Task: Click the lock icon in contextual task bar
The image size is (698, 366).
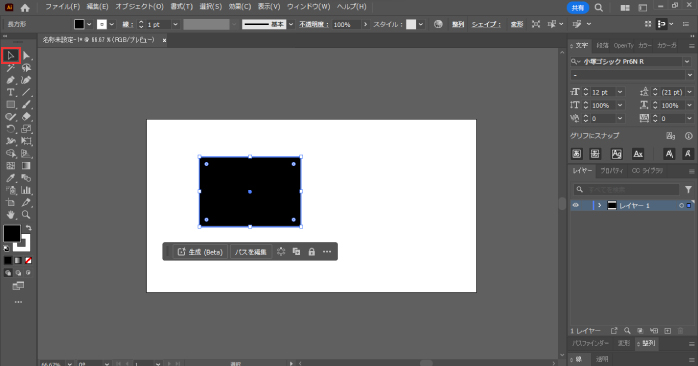Action: 312,252
